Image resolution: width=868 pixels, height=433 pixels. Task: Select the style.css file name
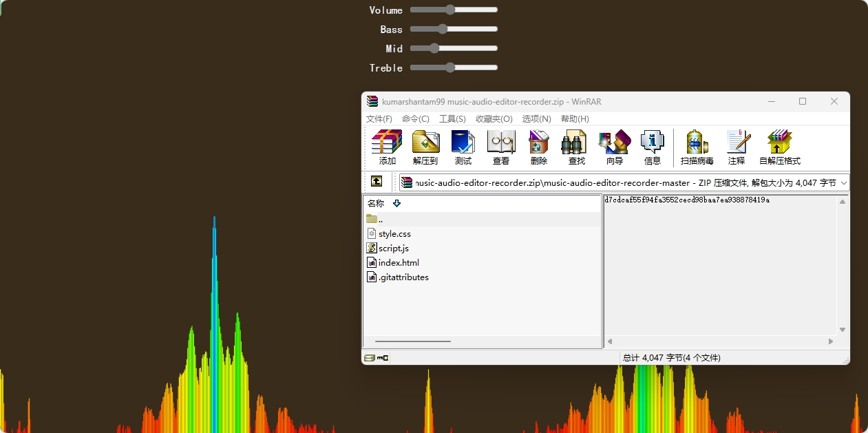tap(394, 234)
